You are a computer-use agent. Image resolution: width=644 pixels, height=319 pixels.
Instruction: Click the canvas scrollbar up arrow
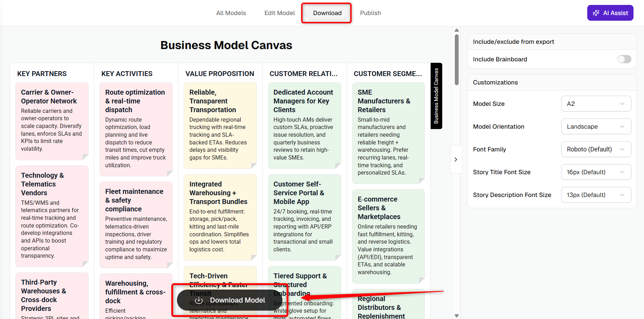point(457,30)
